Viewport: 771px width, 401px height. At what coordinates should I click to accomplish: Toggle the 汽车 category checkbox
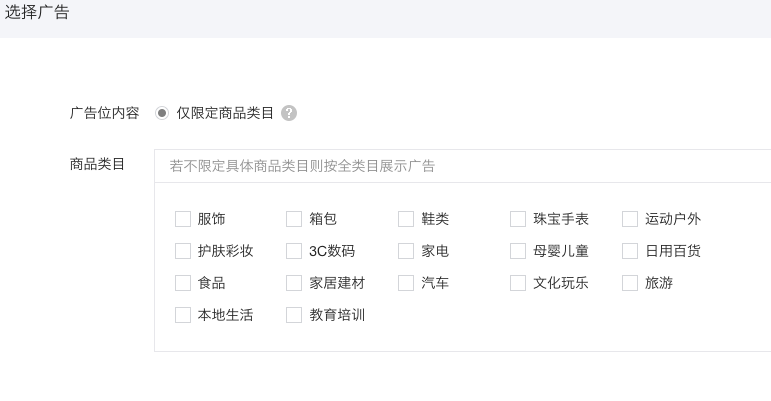[x=406, y=283]
